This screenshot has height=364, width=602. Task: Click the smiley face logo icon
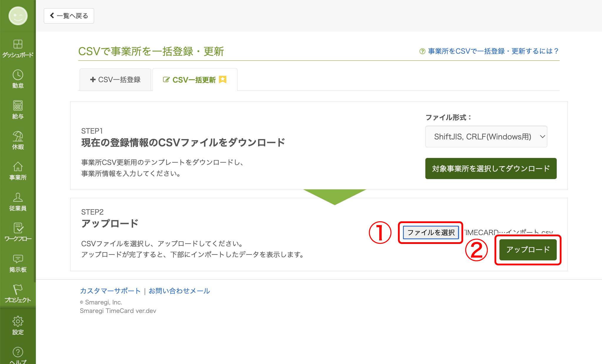pyautogui.click(x=18, y=16)
